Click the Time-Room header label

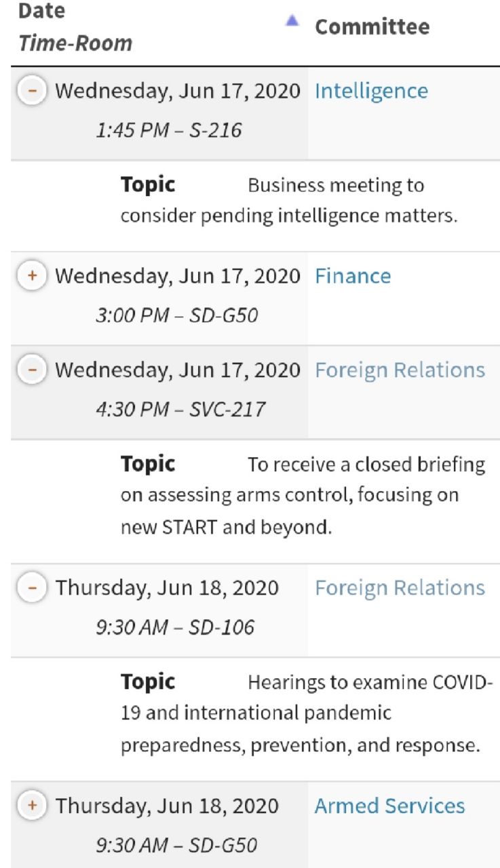pyautogui.click(x=75, y=43)
